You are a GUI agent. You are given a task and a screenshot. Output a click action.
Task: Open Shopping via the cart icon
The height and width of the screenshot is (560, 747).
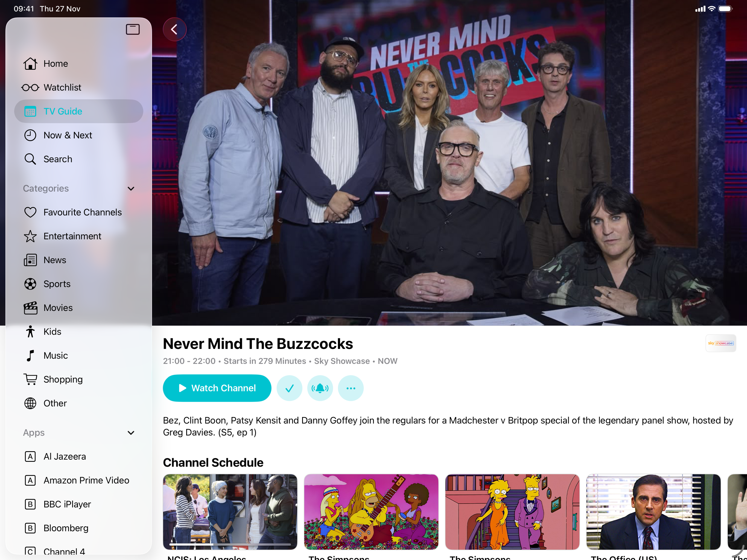(30, 379)
